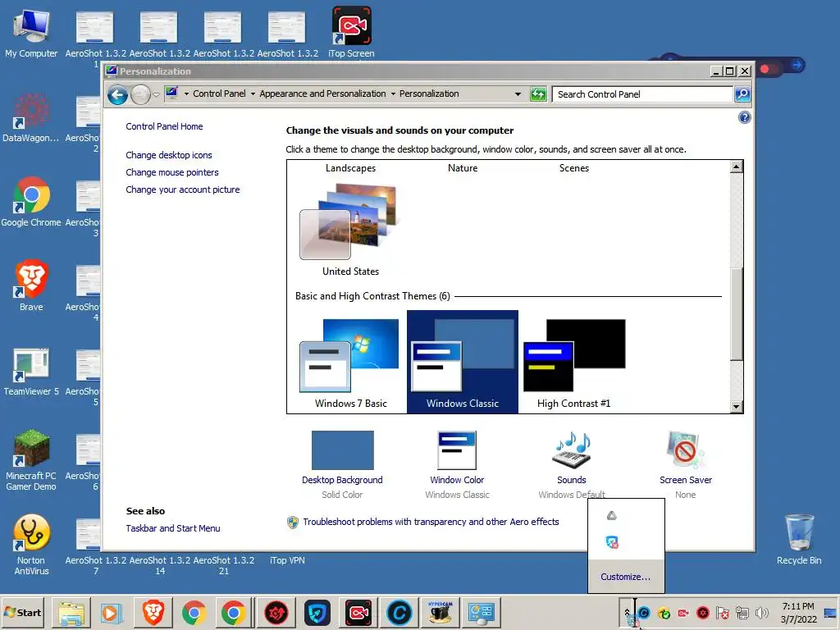
Task: Open Screen Saver settings
Action: [x=685, y=464]
